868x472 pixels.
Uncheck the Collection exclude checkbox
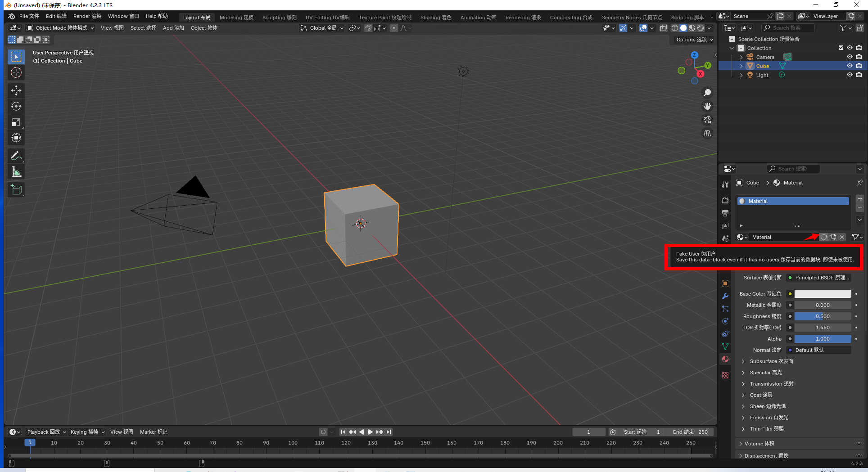[x=841, y=48]
